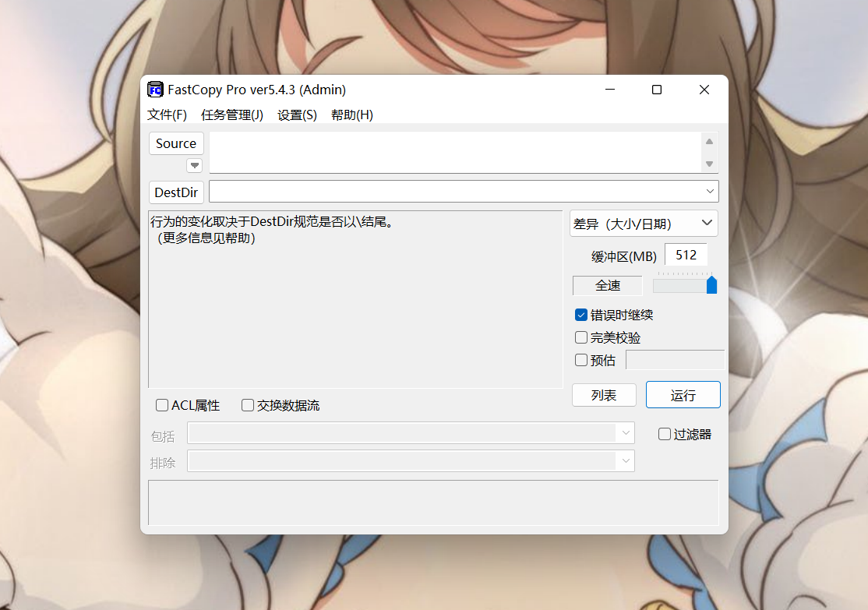Open the 任务管理(J) menu

click(x=232, y=115)
